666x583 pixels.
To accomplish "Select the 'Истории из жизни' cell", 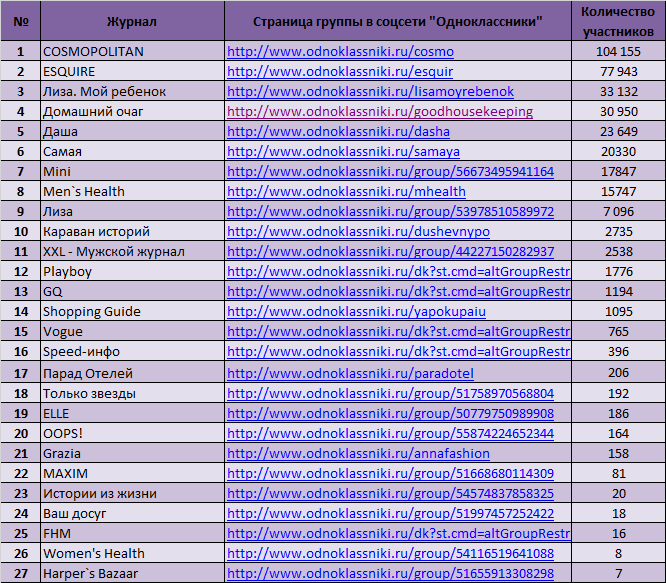I will [x=132, y=493].
